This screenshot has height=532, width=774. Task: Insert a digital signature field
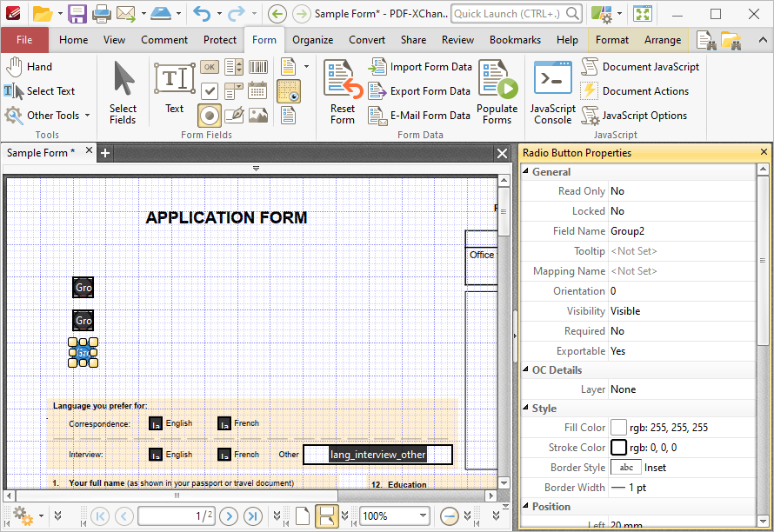233,116
